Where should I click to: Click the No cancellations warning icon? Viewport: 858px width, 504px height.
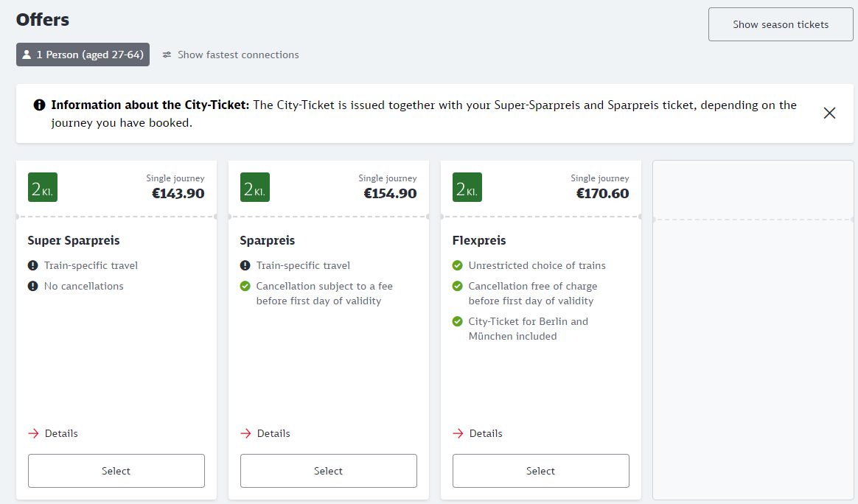(32, 286)
